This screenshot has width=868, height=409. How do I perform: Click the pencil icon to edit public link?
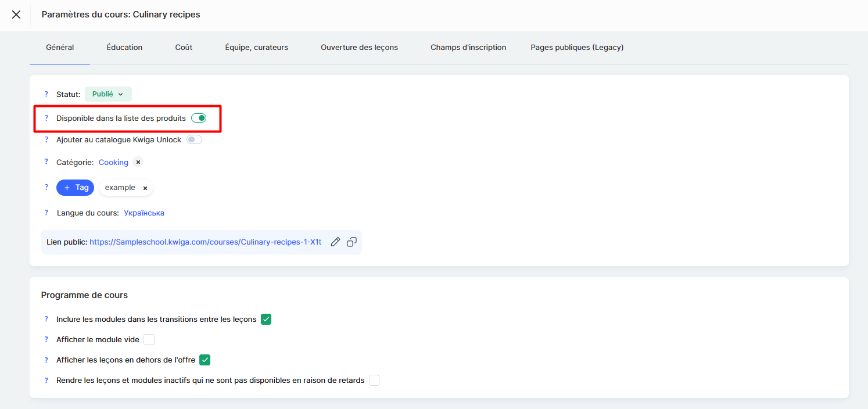pos(335,242)
